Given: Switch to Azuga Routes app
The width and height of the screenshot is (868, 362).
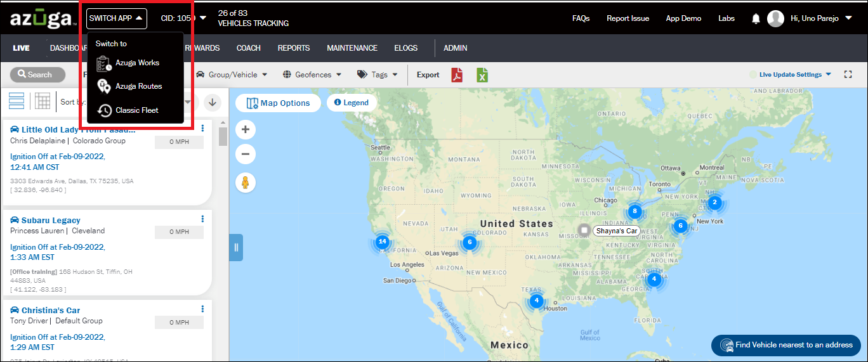Looking at the screenshot, I should (129, 86).
